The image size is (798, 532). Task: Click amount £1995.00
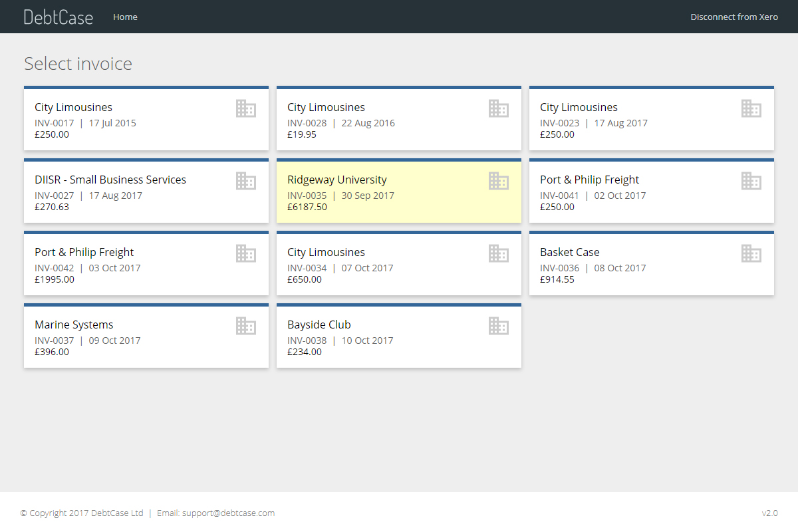[x=55, y=279]
